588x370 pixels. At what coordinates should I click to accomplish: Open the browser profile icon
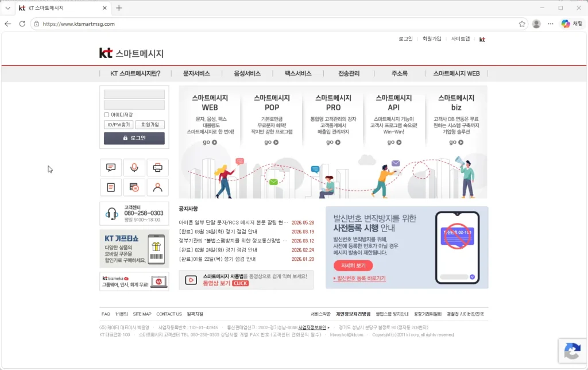pos(536,24)
